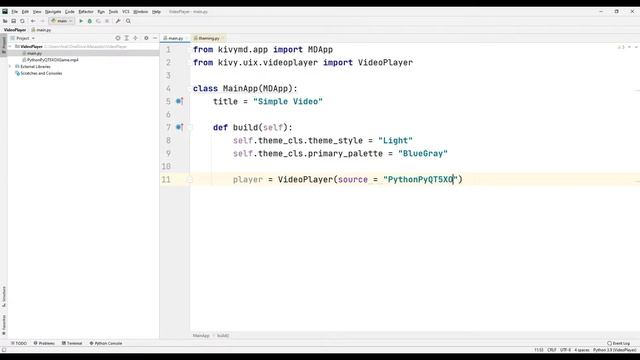Click the Open folder toolbar icon
The height and width of the screenshot is (360, 640).
point(5,21)
